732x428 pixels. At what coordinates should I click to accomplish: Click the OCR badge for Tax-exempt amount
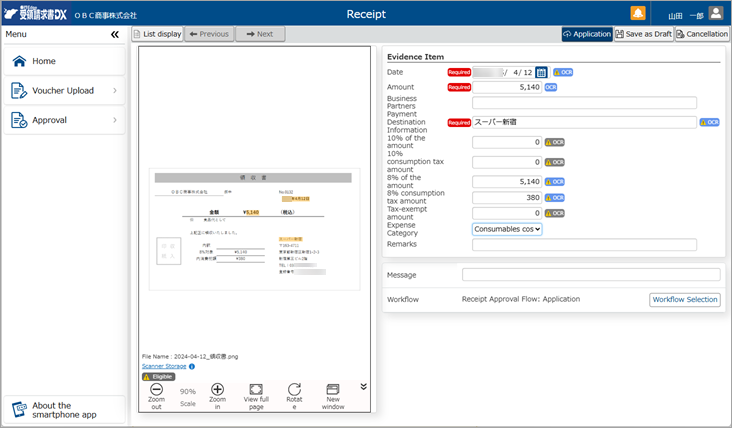pyautogui.click(x=555, y=213)
